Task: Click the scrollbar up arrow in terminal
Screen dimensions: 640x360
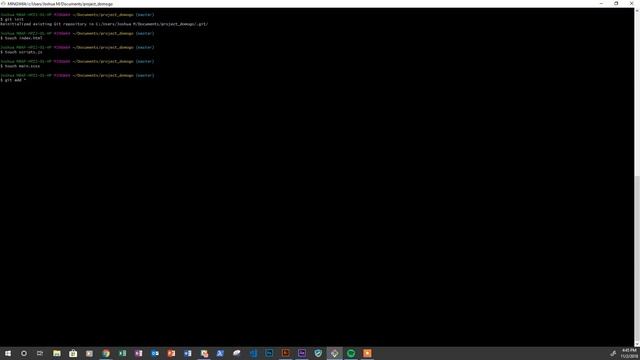Action: click(x=637, y=10)
